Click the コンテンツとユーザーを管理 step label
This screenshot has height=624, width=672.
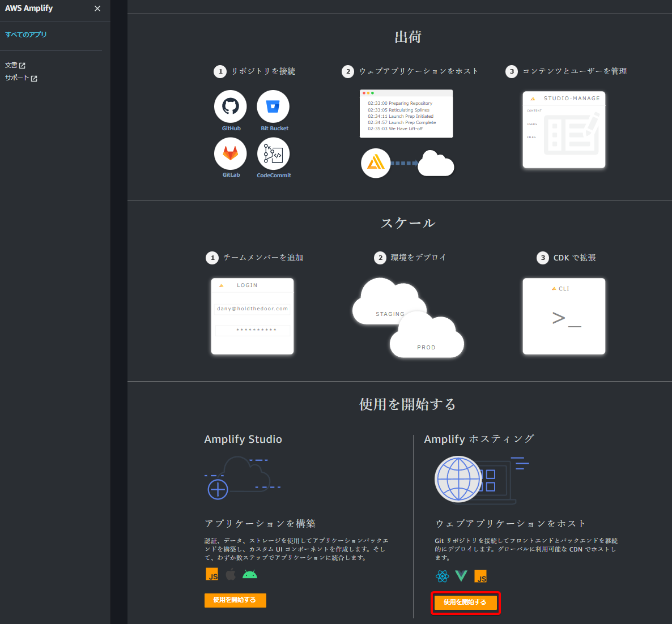point(575,71)
